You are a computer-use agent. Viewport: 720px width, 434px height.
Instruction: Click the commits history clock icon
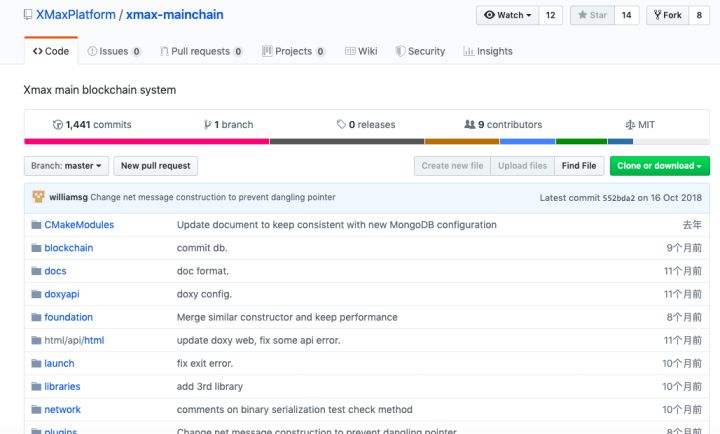pos(58,124)
